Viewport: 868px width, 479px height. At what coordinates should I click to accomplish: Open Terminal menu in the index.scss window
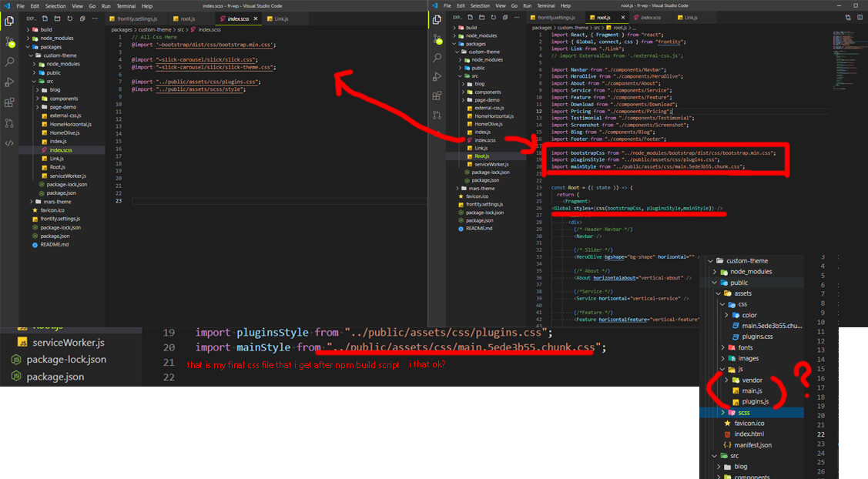coord(126,5)
